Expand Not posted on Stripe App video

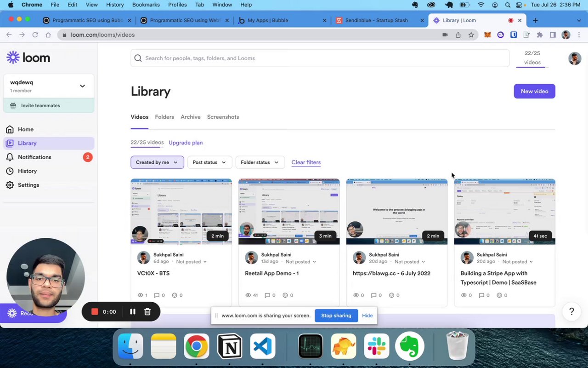tap(518, 262)
